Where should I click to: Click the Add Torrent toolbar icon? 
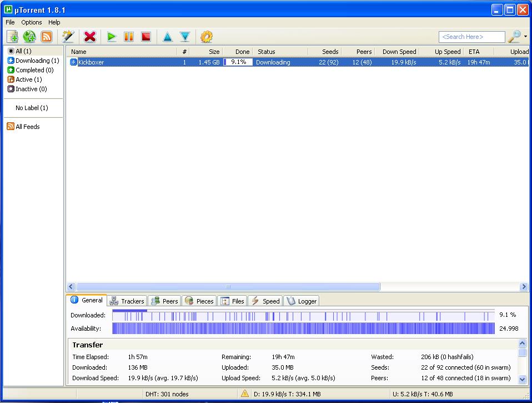click(12, 37)
